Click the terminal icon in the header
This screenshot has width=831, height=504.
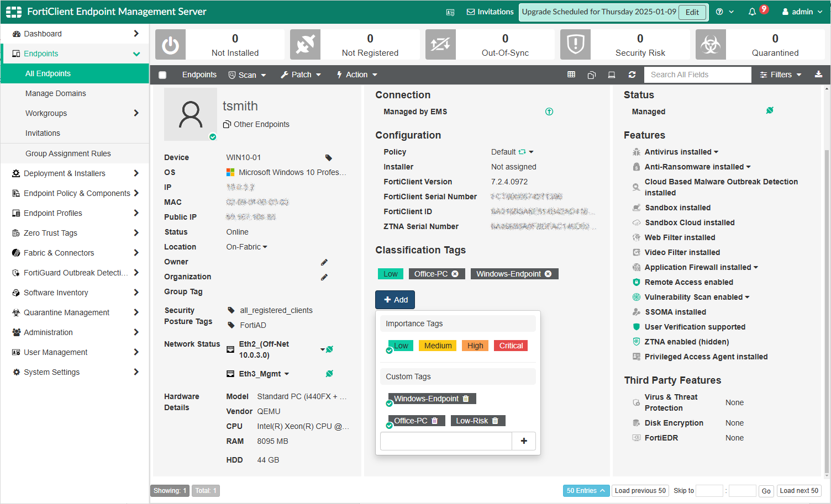pos(450,12)
